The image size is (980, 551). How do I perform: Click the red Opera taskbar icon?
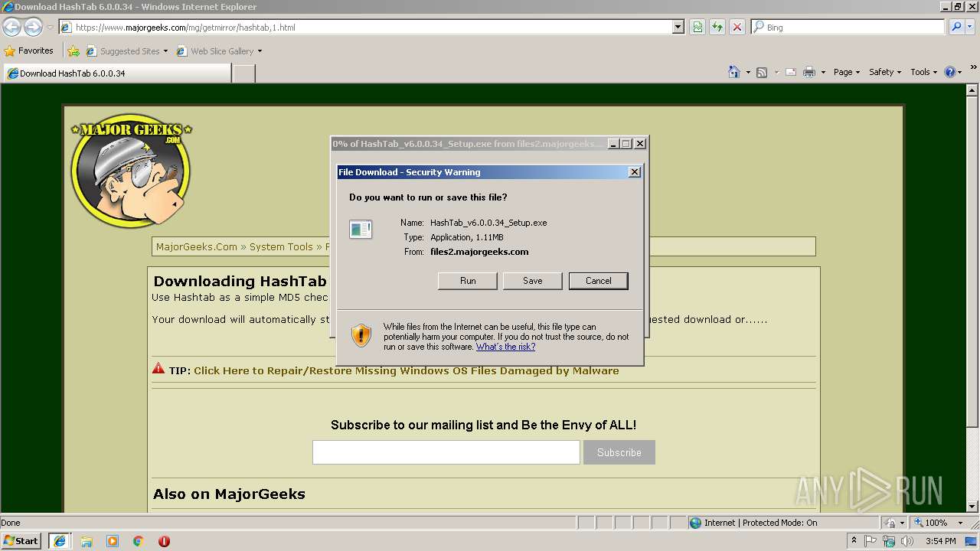pos(164,541)
